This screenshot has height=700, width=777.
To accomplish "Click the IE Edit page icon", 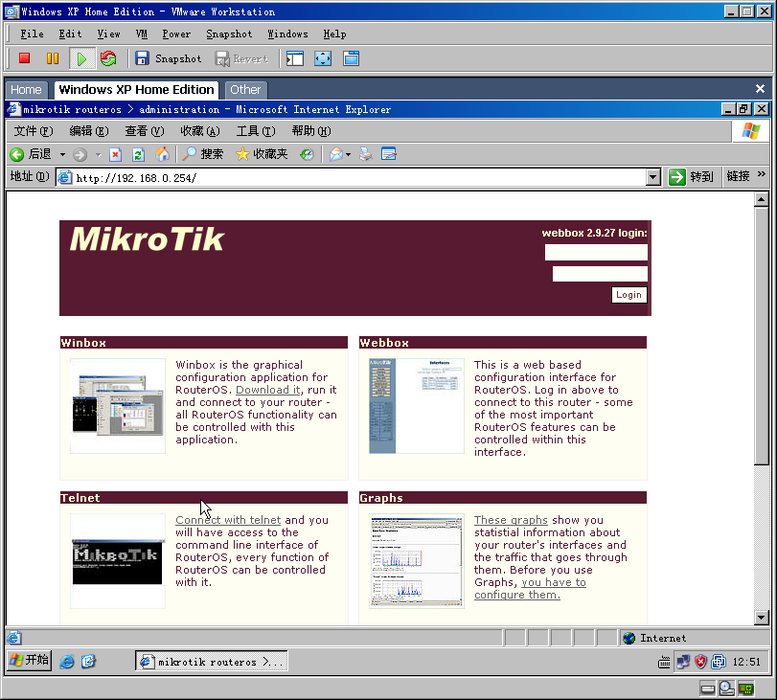I will click(389, 154).
